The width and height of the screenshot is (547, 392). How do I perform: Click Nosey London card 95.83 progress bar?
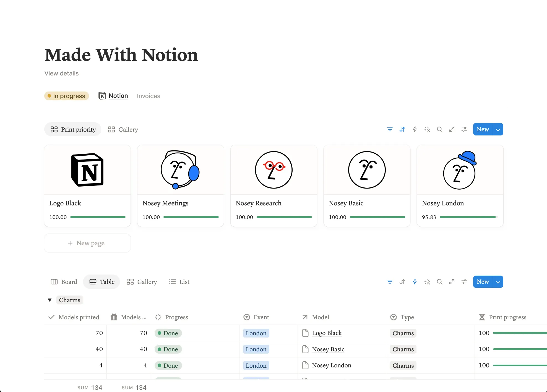[x=469, y=217]
